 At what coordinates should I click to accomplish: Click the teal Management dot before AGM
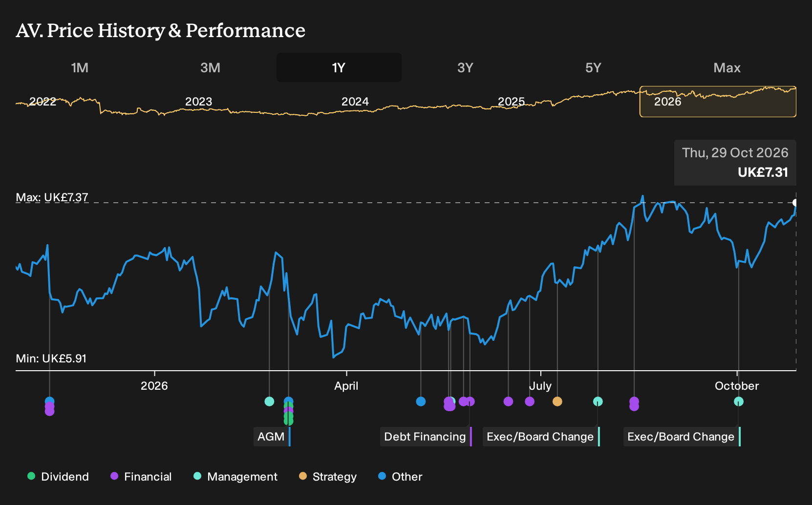[x=269, y=401]
